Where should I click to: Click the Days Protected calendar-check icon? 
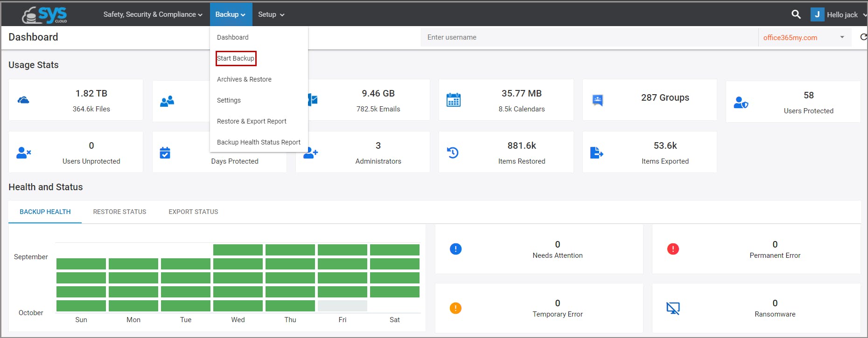coord(165,152)
